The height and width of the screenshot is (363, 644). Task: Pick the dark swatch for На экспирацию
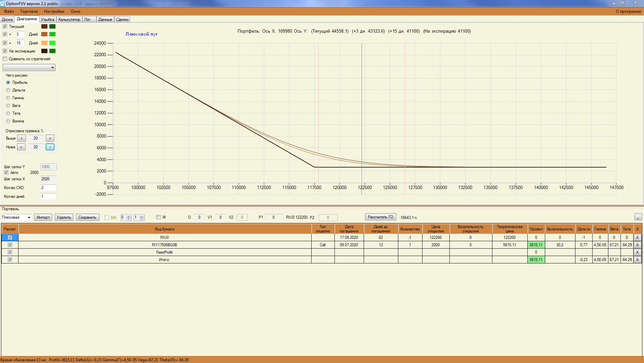click(x=44, y=51)
